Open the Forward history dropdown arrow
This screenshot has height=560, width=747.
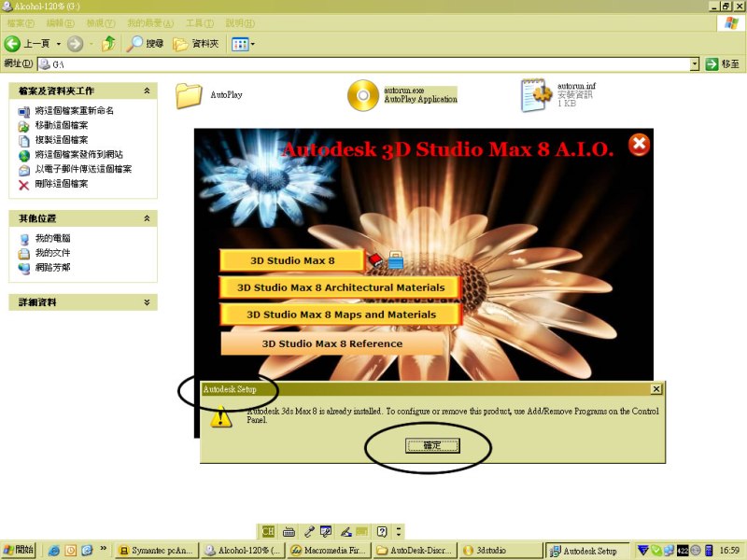pyautogui.click(x=92, y=44)
